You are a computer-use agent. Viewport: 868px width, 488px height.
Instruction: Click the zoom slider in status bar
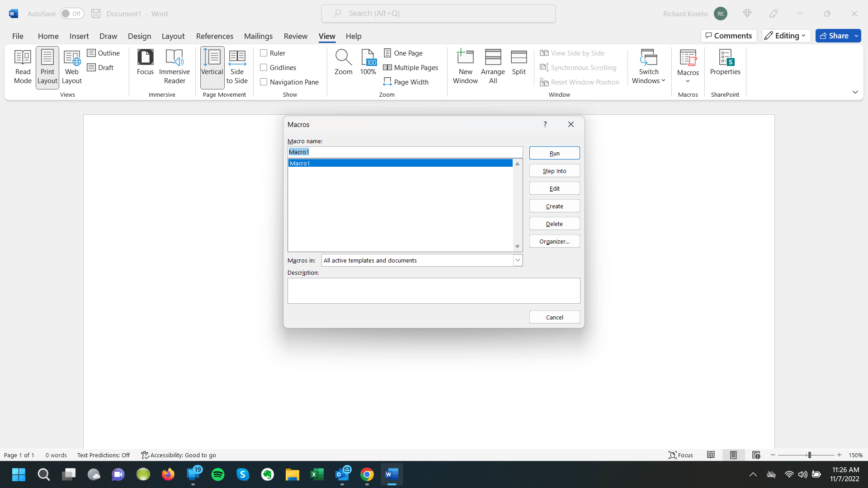(809, 455)
